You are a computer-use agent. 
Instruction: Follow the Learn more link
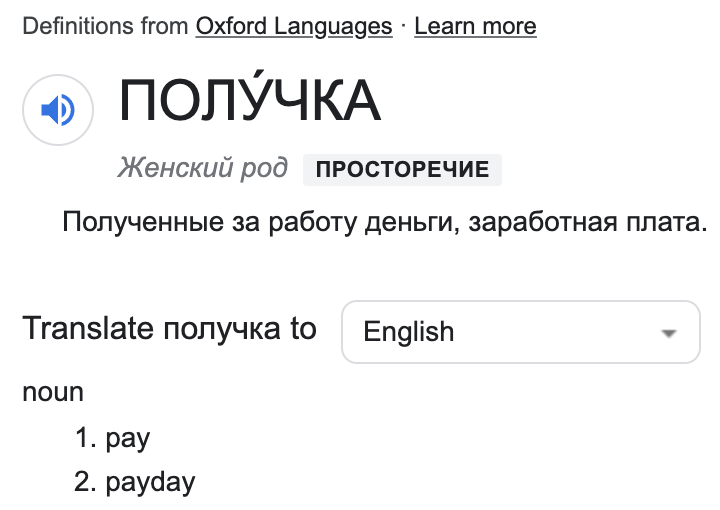point(475,26)
